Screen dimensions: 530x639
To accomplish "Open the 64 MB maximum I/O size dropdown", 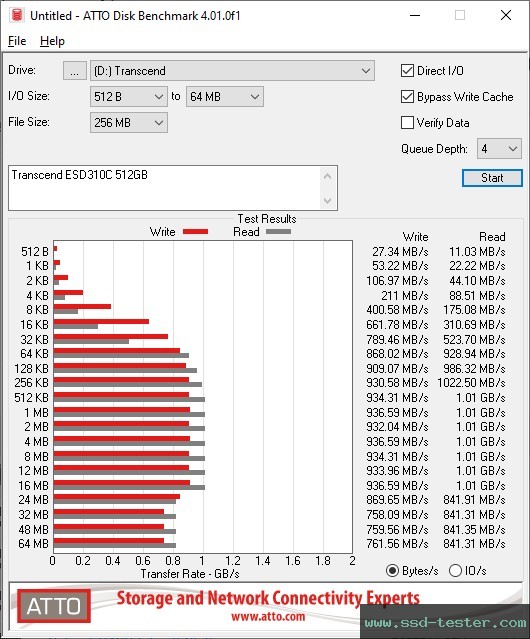I will click(224, 97).
